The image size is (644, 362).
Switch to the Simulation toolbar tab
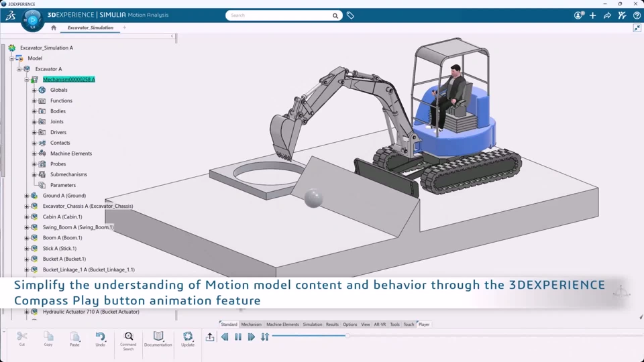pyautogui.click(x=313, y=324)
